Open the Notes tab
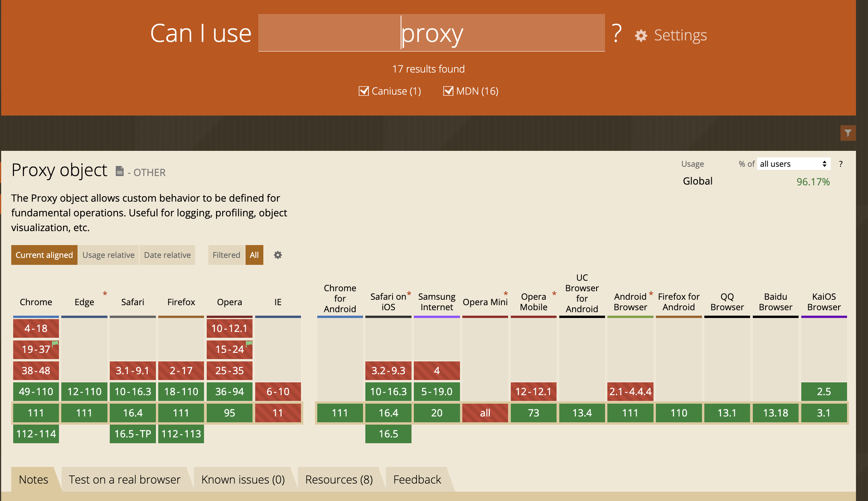 [x=34, y=480]
